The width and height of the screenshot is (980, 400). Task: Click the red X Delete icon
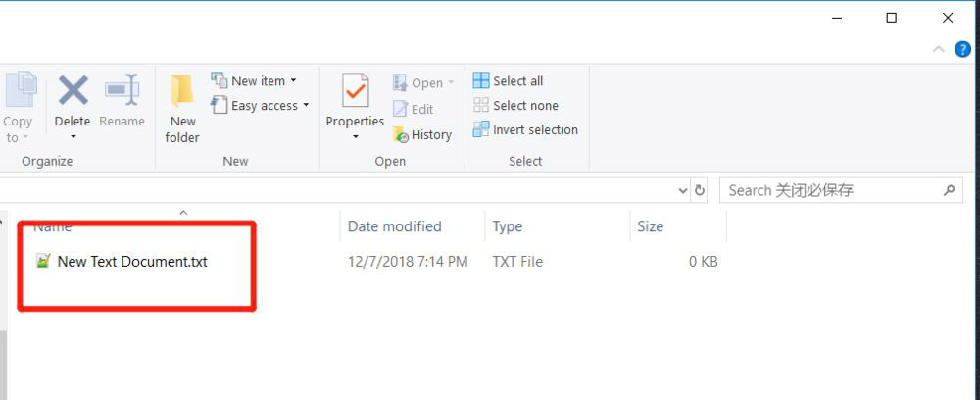(73, 91)
